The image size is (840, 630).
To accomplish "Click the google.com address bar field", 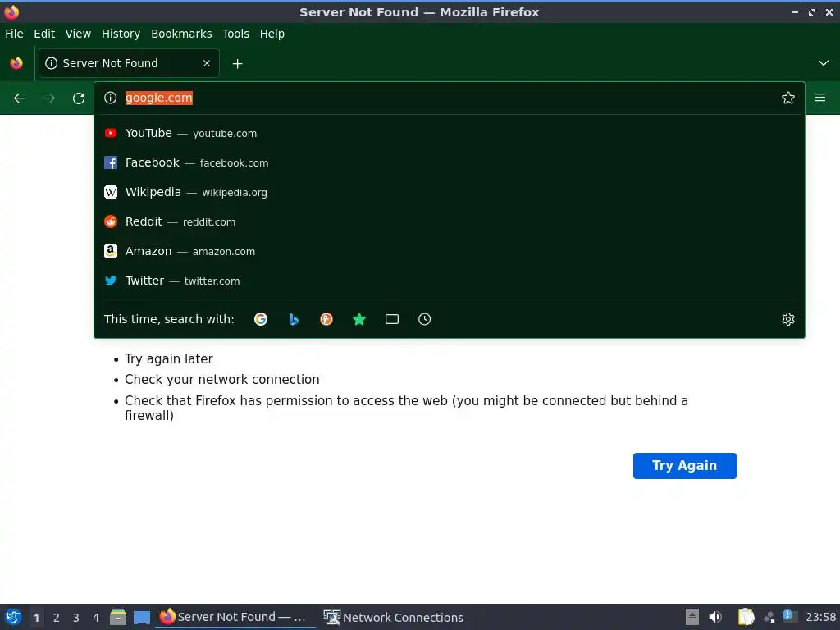I will click(449, 98).
